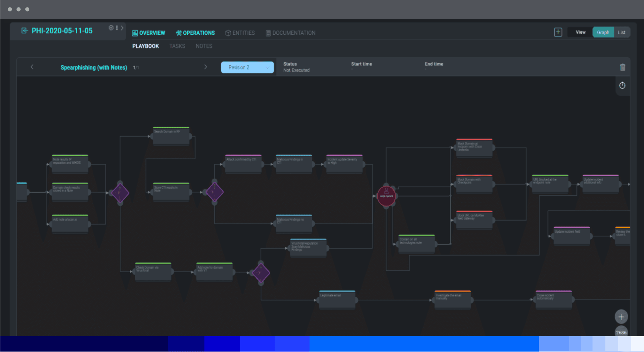Zoom in with the plus button on canvas

click(621, 317)
